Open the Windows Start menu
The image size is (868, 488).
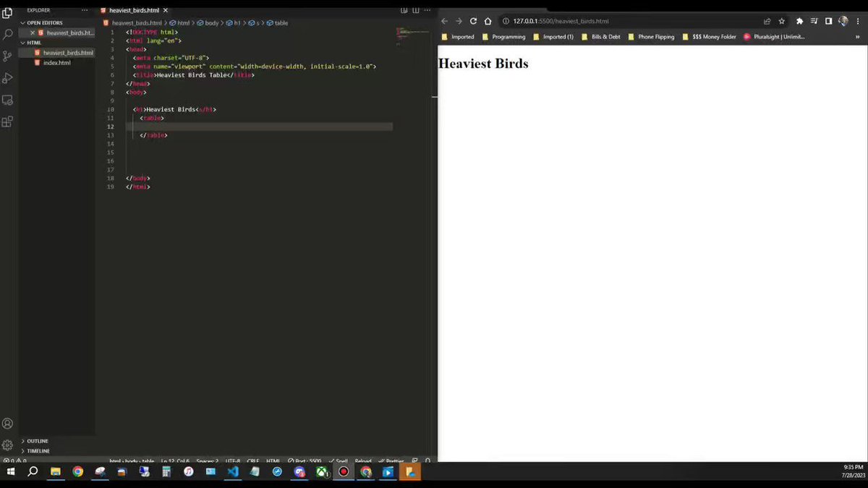tap(11, 471)
